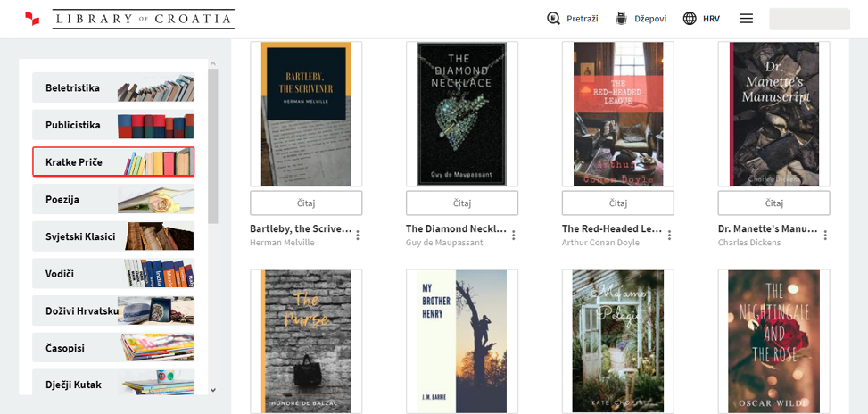
Task: Open the Džepovi pockets icon
Action: 622,19
